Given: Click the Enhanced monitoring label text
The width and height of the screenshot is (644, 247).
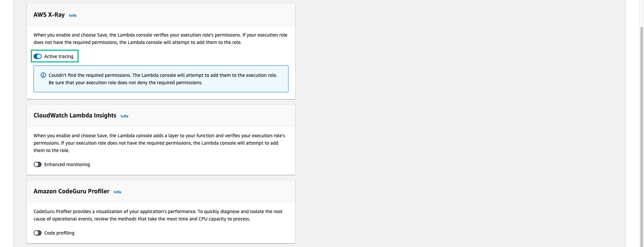Looking at the screenshot, I should [x=67, y=164].
